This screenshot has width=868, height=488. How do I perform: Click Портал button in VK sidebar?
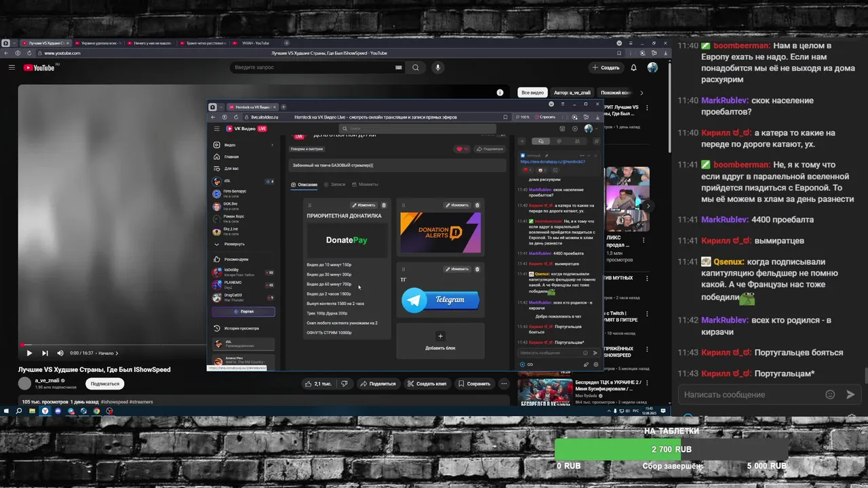243,312
